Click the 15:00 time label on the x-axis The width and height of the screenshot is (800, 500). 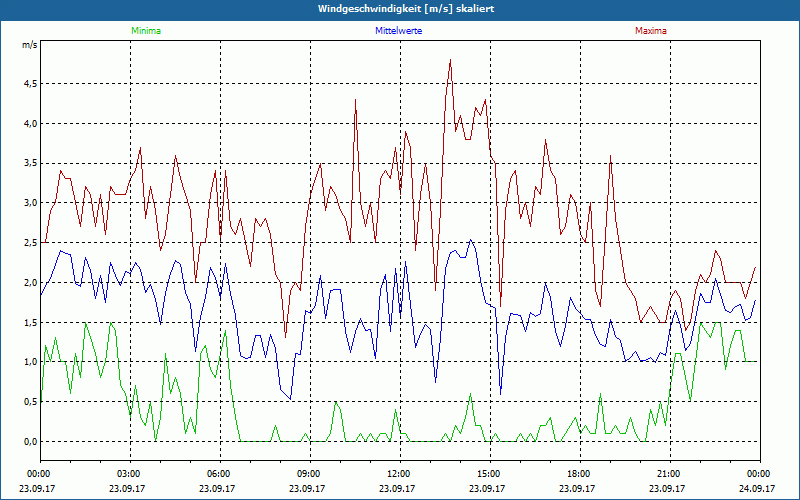pos(488,474)
